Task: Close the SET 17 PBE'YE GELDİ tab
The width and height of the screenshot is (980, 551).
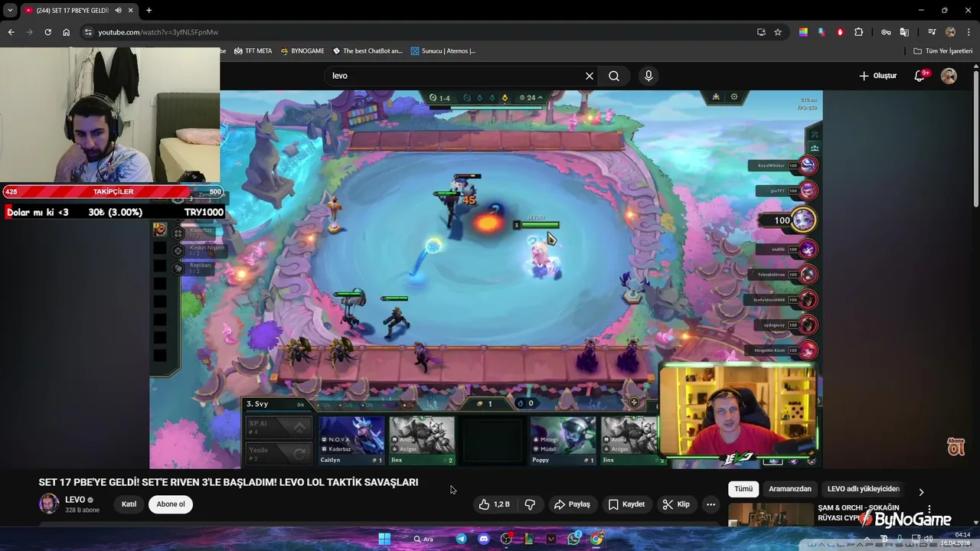Action: point(132,10)
